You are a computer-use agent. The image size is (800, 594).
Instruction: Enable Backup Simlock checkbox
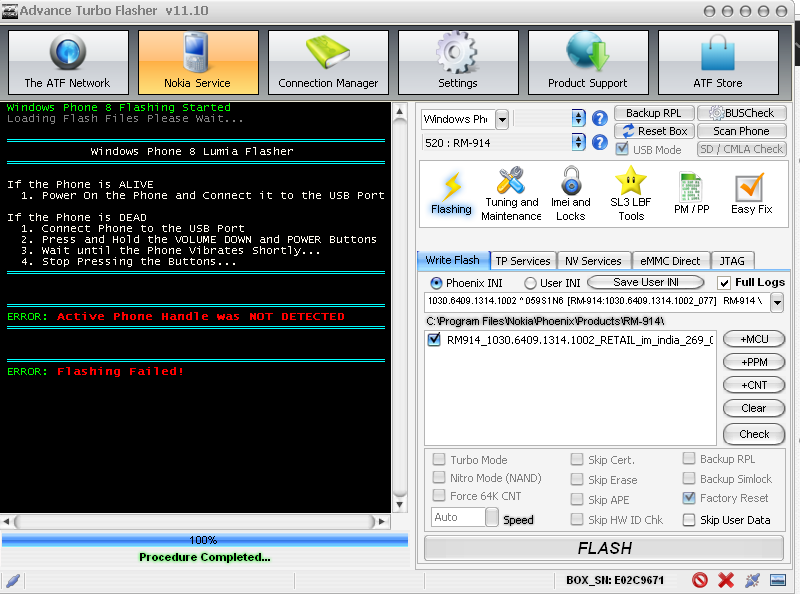[x=689, y=478]
